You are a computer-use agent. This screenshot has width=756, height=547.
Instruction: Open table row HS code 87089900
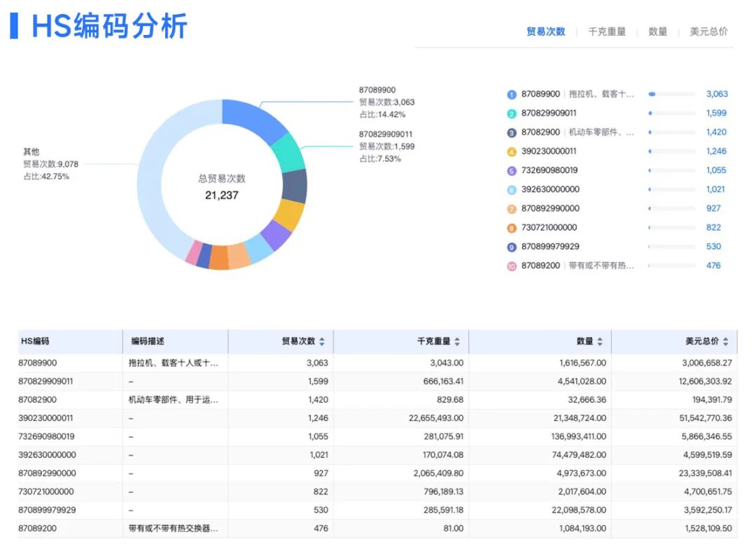tap(38, 363)
